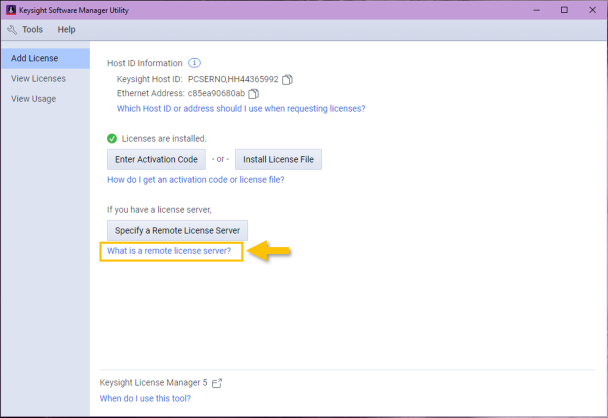
Task: Click the green licenses installed checkmark icon
Action: 112,138
